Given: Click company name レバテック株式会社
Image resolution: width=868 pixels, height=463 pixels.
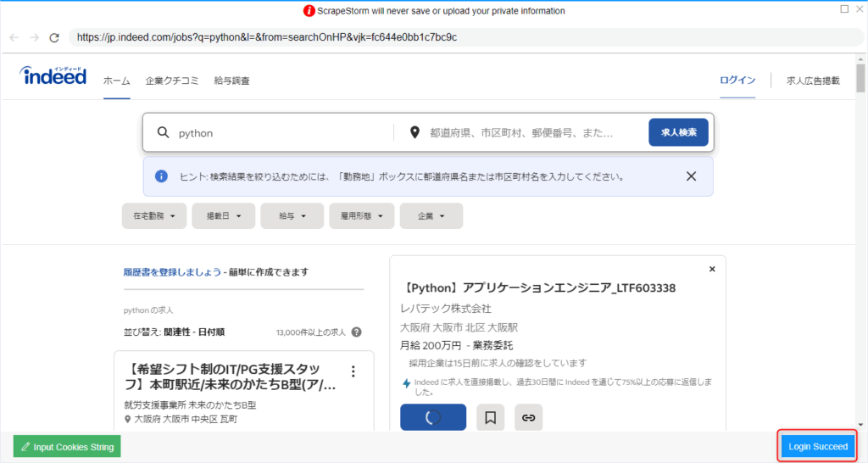Looking at the screenshot, I should 446,309.
